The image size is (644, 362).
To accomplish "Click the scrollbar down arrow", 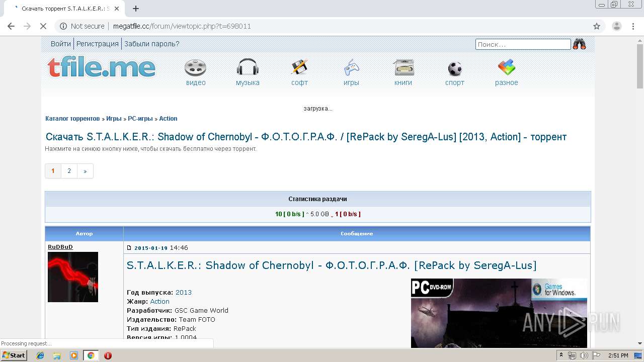I will (640, 343).
